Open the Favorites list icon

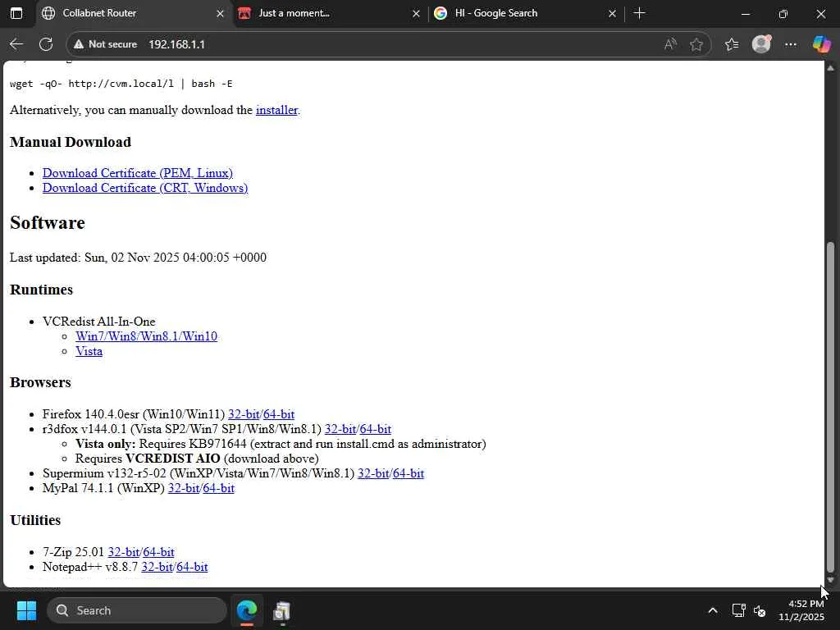point(731,44)
